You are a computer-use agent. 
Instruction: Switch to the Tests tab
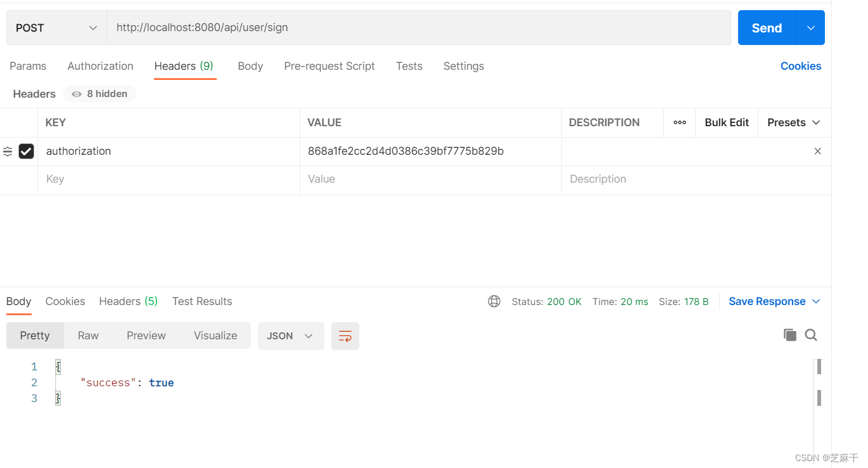409,66
